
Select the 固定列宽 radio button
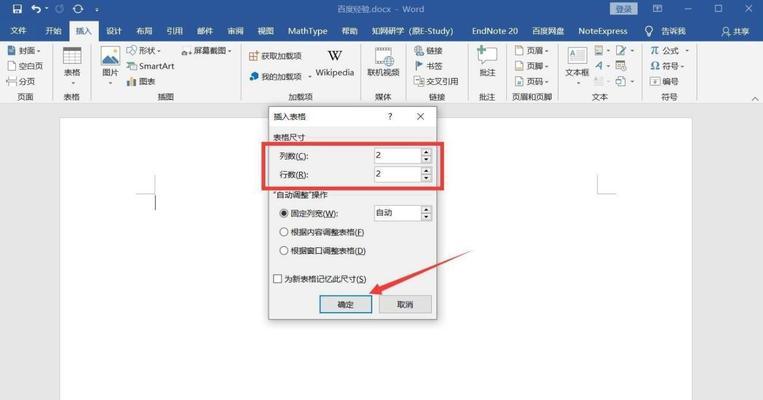(x=284, y=213)
